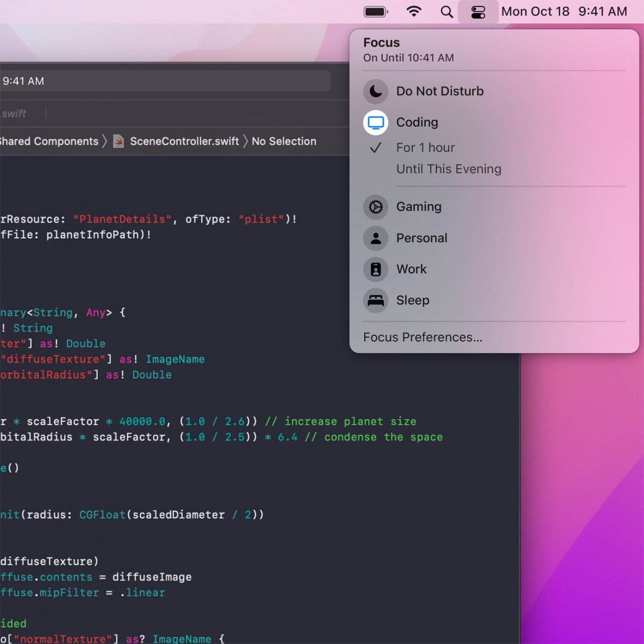
Task: Select the Do Not Disturb moon icon
Action: [376, 91]
